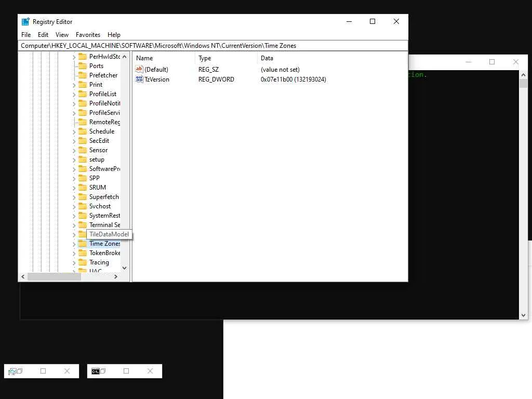The image size is (532, 399).
Task: Maximize the Registry Editor window
Action: coord(372,21)
